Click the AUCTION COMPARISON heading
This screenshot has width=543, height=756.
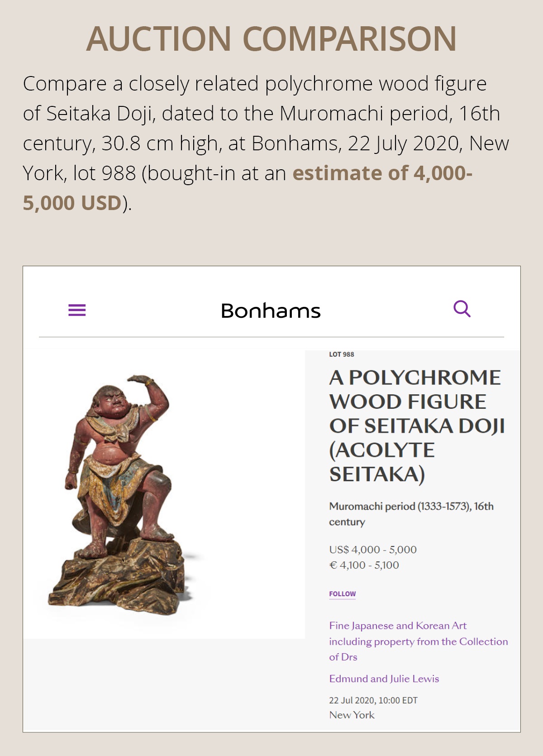pos(271,38)
